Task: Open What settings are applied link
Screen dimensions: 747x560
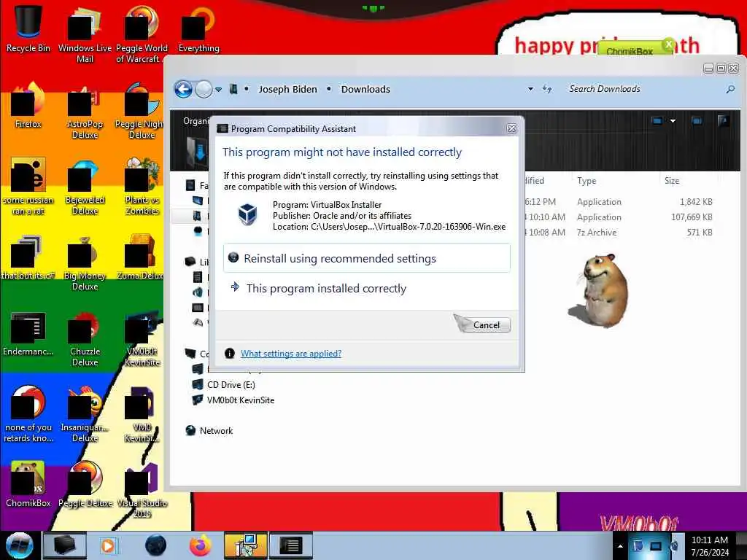Action: (x=290, y=354)
